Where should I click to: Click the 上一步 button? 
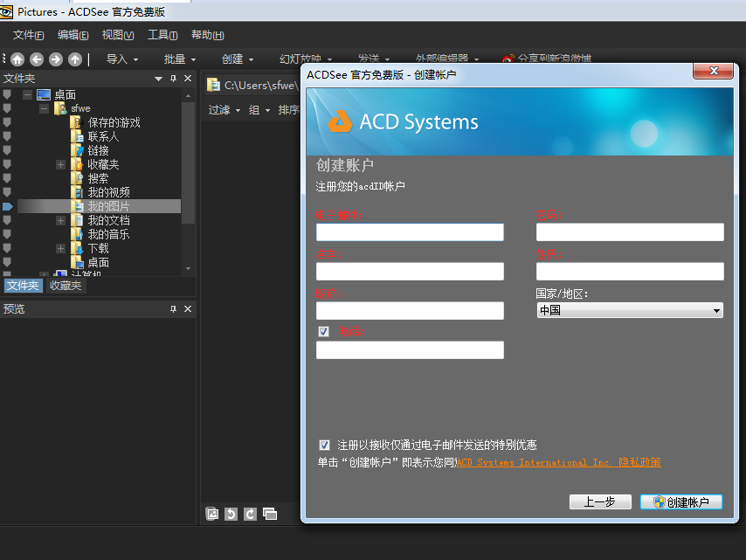click(600, 502)
